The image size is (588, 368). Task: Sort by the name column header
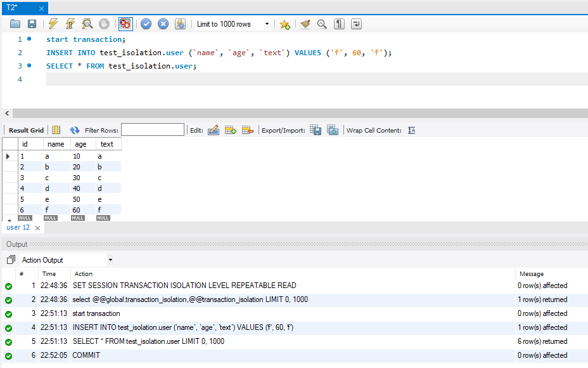click(57, 144)
